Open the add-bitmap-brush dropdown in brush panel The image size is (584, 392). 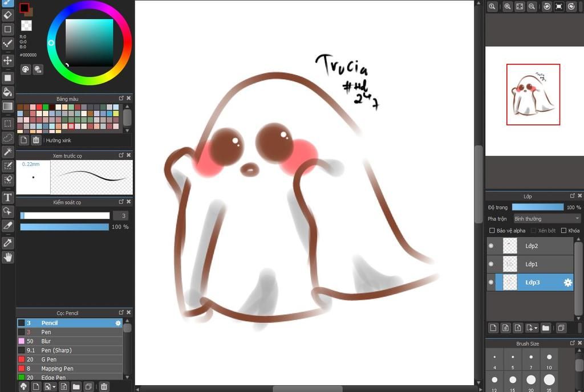(54, 387)
